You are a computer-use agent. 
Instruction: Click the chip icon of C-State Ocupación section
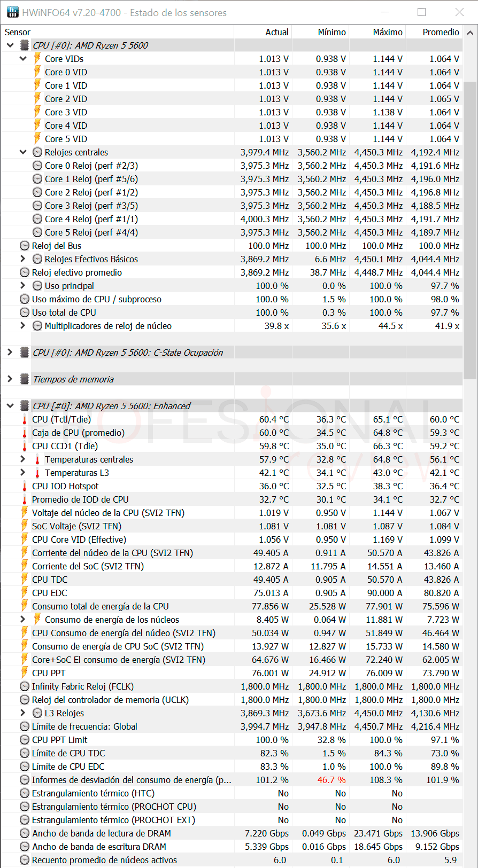click(x=25, y=353)
